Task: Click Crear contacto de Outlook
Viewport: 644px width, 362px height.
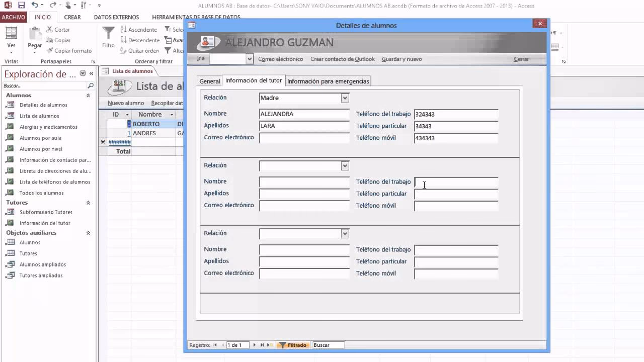Action: 343,59
